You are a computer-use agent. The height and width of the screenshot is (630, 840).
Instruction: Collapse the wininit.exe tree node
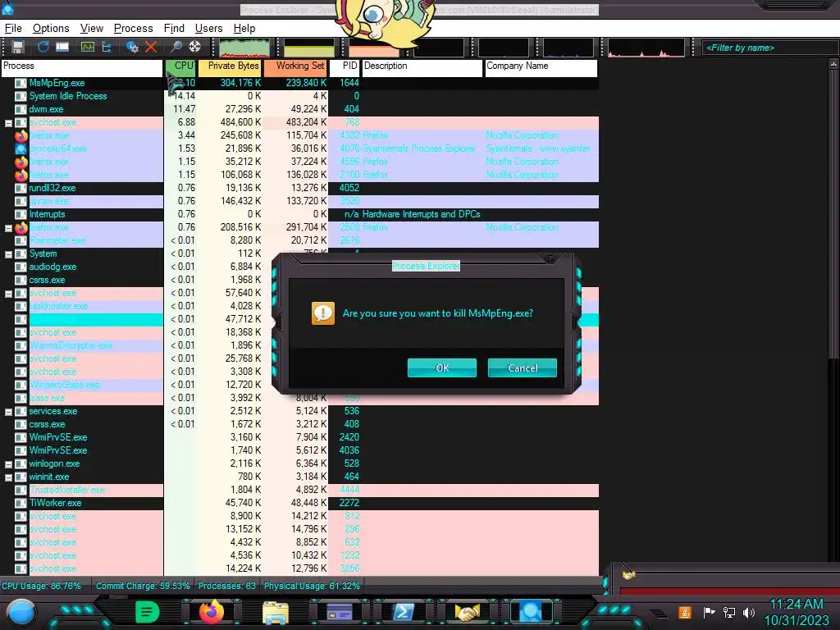click(8, 477)
